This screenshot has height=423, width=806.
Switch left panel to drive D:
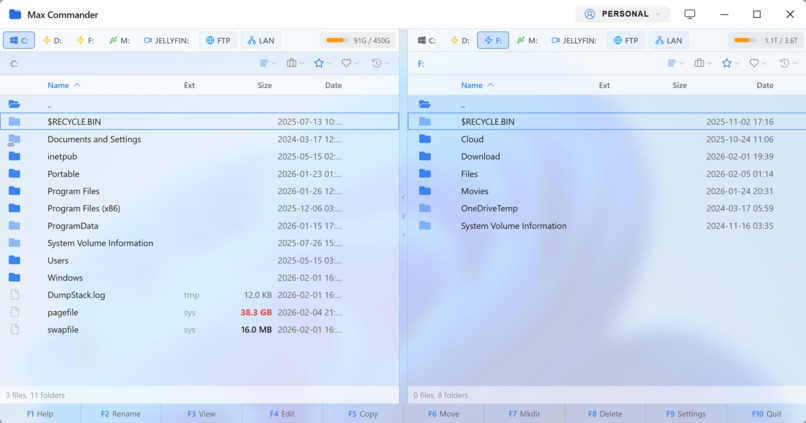point(52,40)
